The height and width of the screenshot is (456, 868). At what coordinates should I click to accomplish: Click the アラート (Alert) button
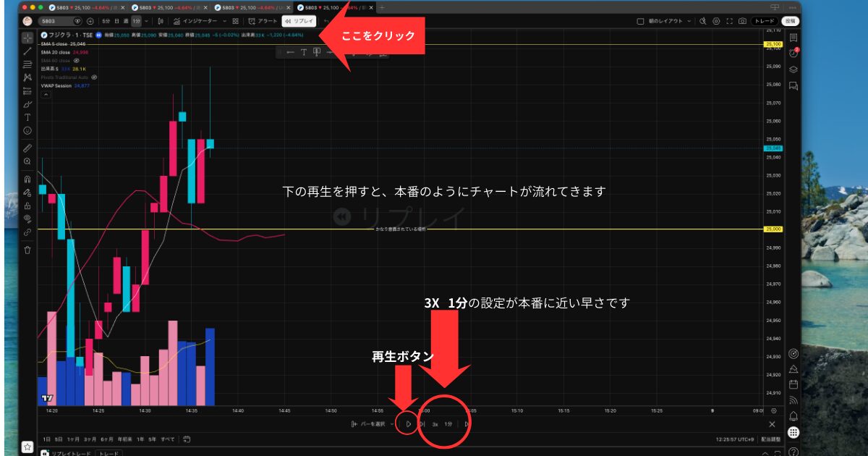point(263,21)
